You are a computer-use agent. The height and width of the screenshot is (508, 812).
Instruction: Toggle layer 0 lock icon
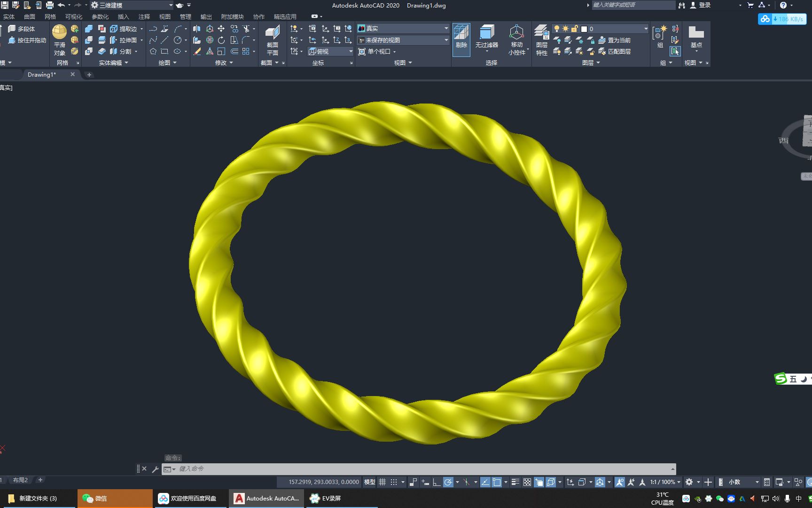(574, 29)
